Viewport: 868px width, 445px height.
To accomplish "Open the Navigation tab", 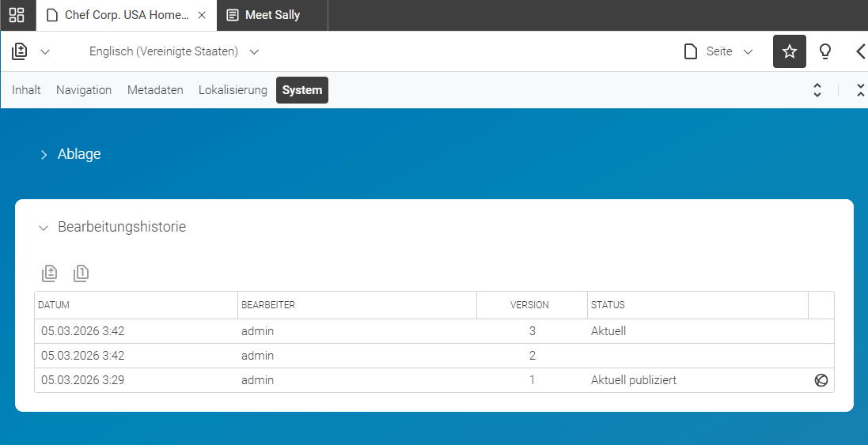I will [84, 90].
